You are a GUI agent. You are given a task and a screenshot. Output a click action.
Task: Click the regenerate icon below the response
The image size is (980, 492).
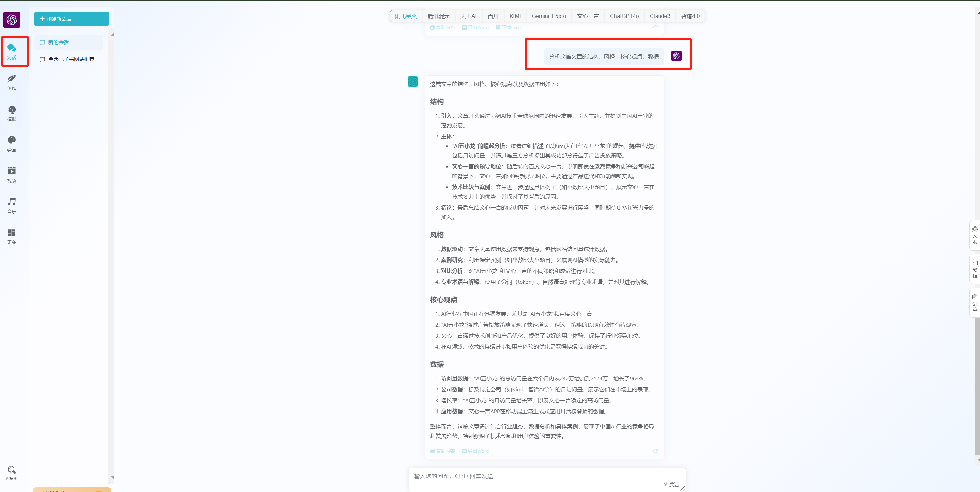655,451
